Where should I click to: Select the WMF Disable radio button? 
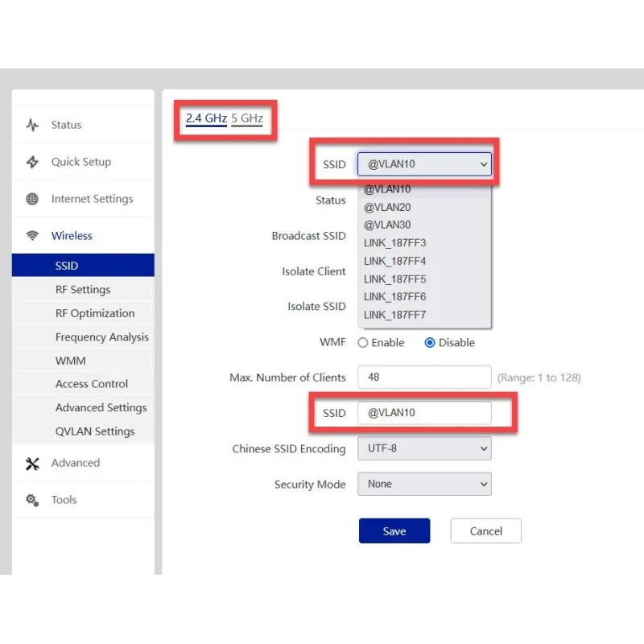coord(430,343)
